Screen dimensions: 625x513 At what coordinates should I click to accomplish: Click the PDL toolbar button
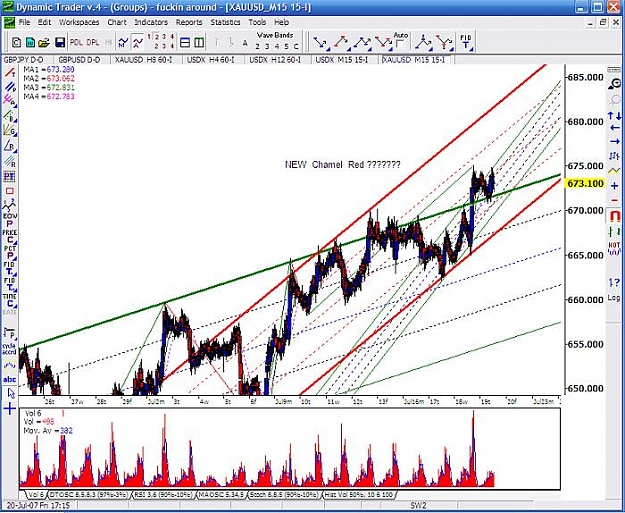point(76,42)
